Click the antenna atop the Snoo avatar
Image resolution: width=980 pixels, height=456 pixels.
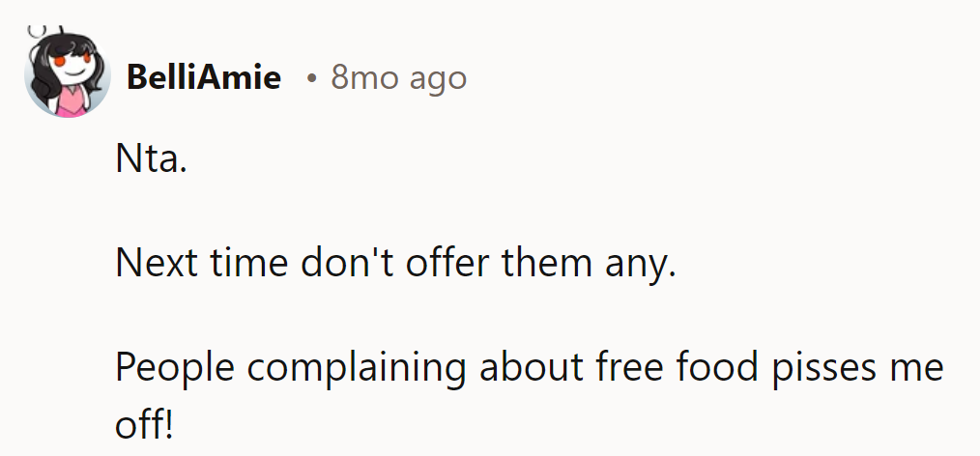pos(45,30)
